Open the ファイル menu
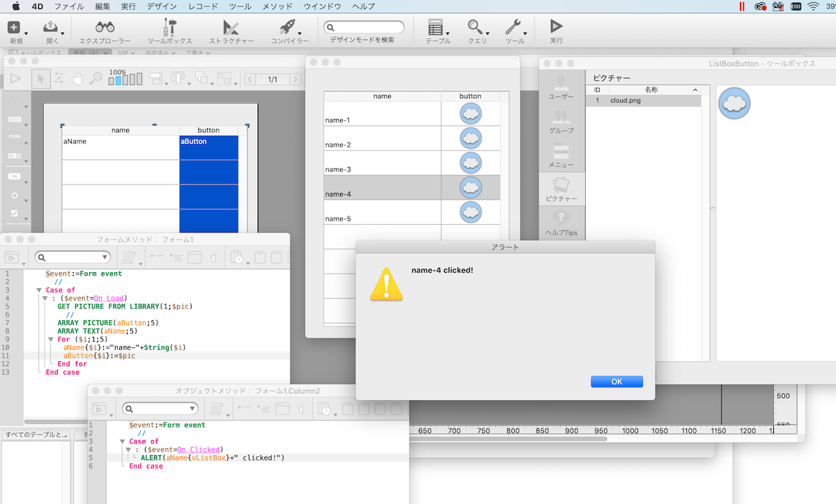 coord(69,6)
